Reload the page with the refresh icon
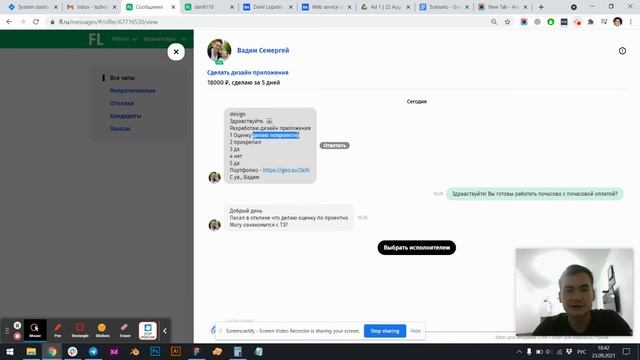The width and height of the screenshot is (640, 360). point(36,22)
